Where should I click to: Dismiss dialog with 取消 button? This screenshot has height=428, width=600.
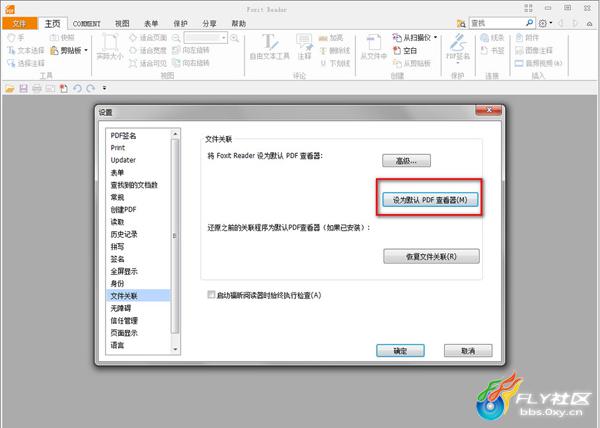pyautogui.click(x=468, y=350)
